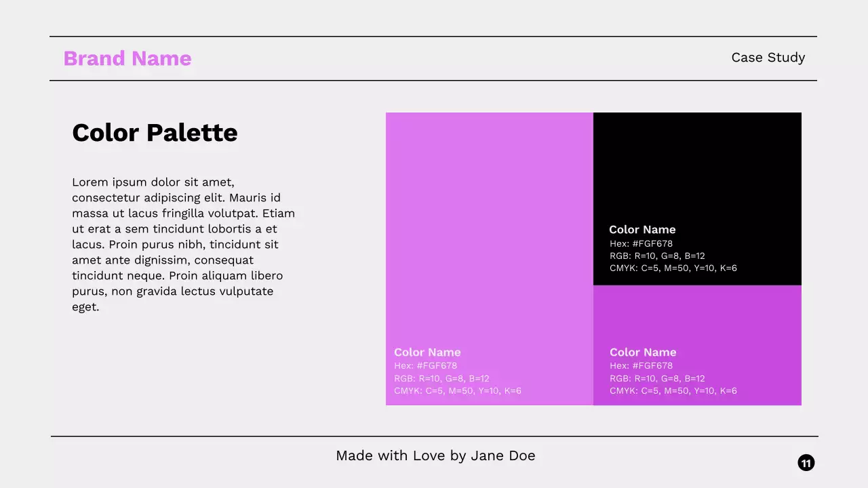Click the Color Name label on magenta swatch
The image size is (868, 488).
pos(643,352)
